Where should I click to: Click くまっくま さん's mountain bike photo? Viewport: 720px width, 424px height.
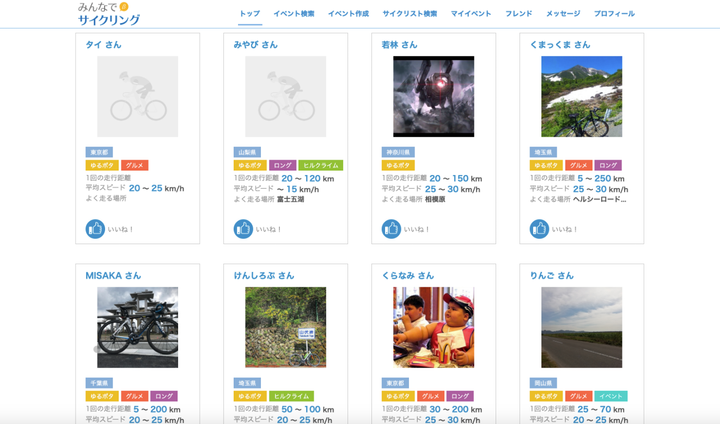pos(582,96)
